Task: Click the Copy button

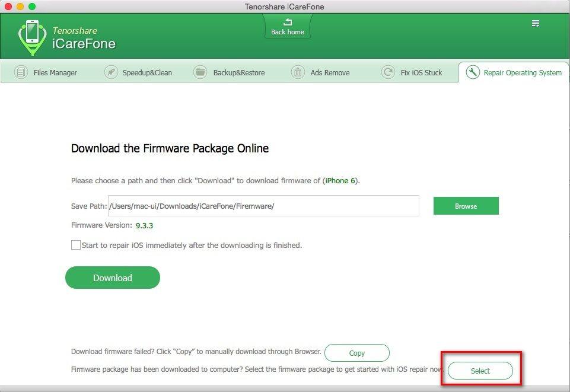Action: point(356,353)
